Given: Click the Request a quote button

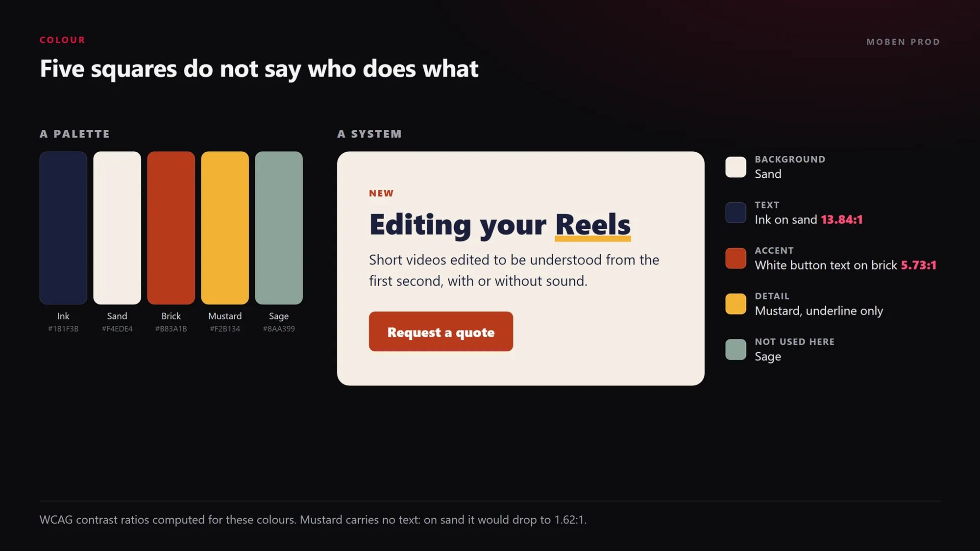Looking at the screenshot, I should tap(441, 332).
